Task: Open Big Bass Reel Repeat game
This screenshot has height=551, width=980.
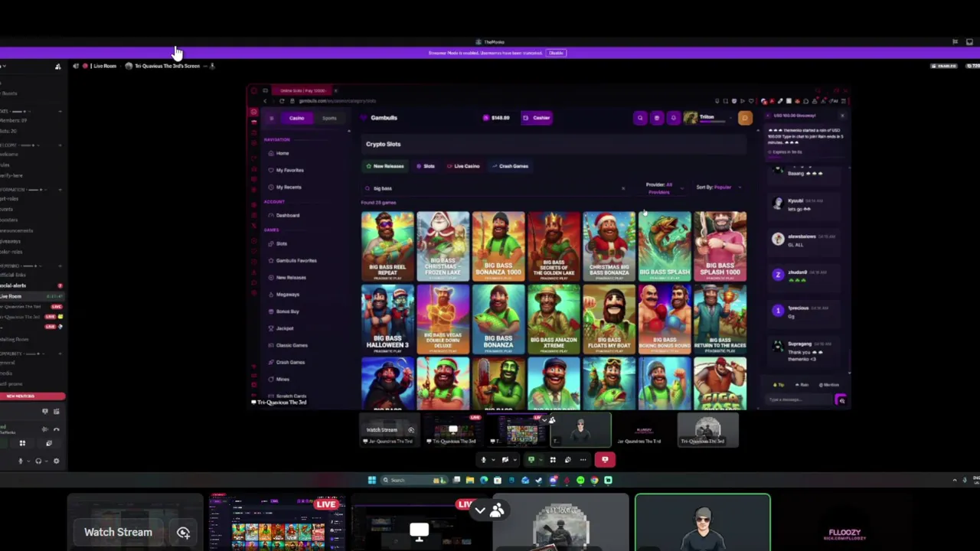Action: (x=387, y=246)
